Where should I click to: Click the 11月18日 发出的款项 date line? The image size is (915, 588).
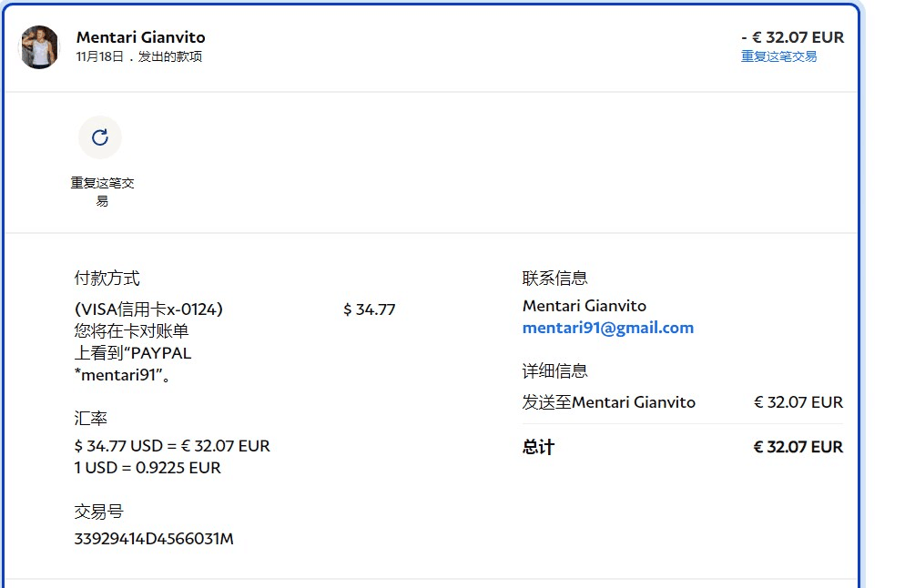[x=138, y=57]
